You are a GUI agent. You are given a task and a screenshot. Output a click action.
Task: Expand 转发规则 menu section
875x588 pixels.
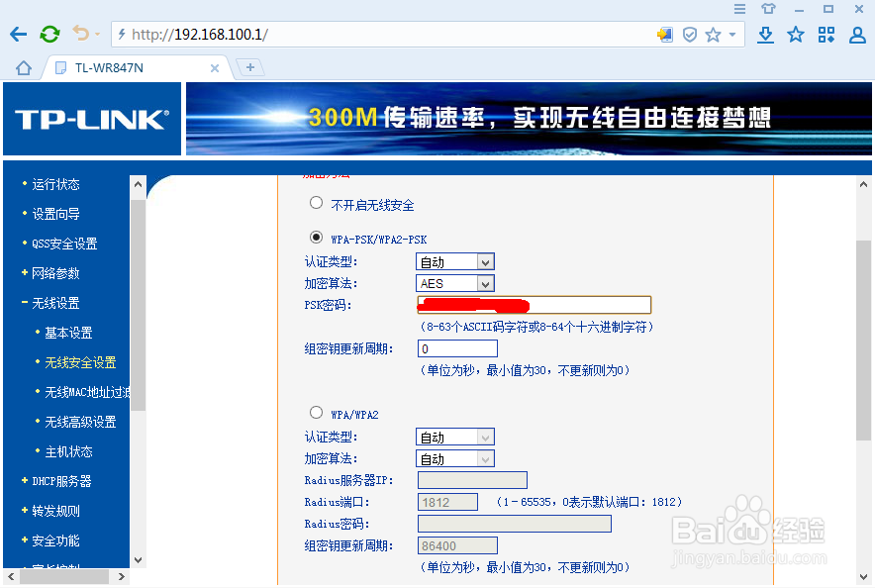(55, 511)
